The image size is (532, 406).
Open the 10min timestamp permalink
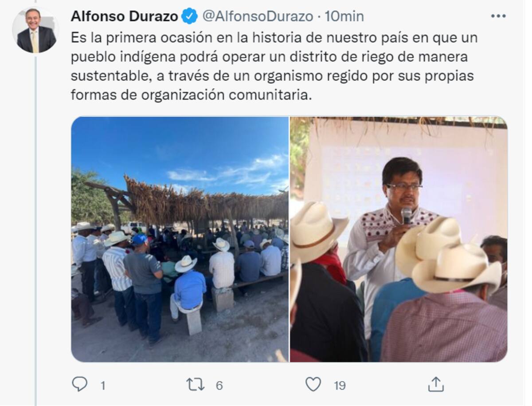click(x=344, y=16)
